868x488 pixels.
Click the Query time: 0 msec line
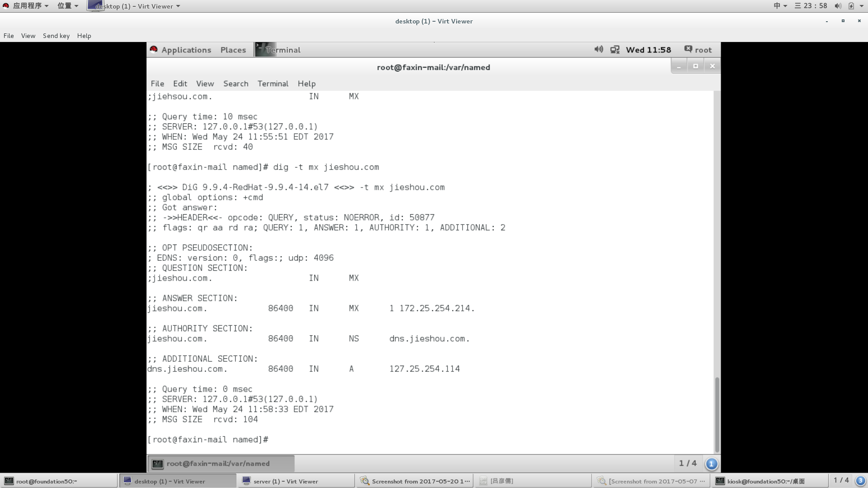pos(200,389)
